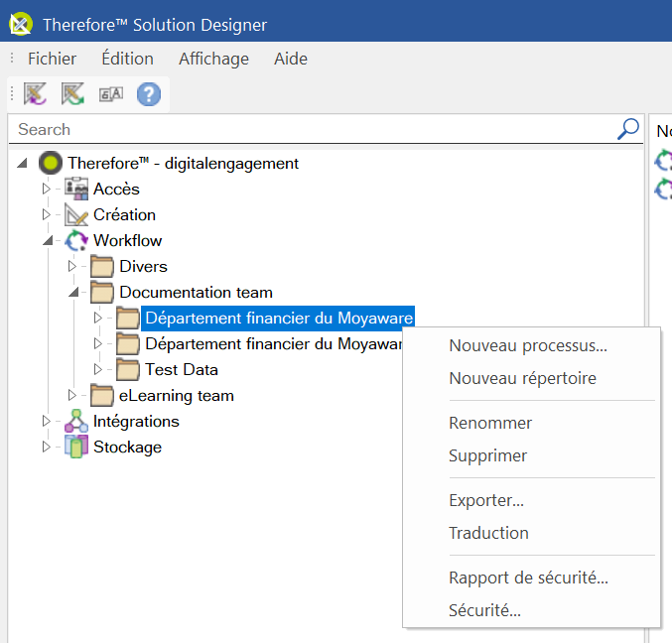Expand the Création tree node
This screenshot has height=643, width=672.
coord(47,214)
